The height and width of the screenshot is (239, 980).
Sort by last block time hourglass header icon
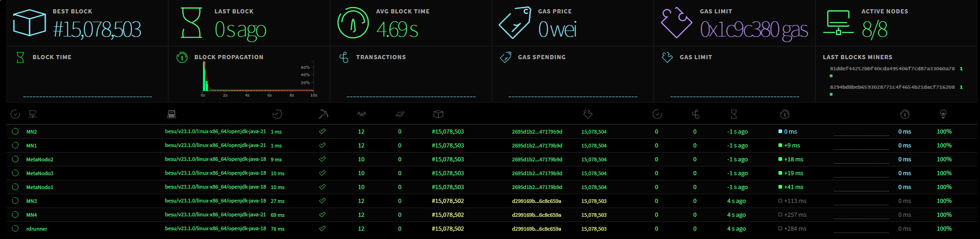click(x=734, y=114)
